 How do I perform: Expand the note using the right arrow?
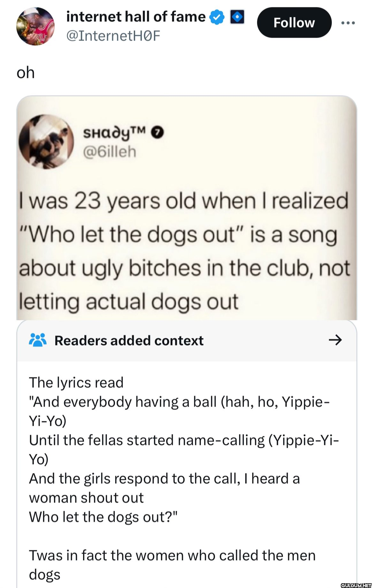pos(335,340)
